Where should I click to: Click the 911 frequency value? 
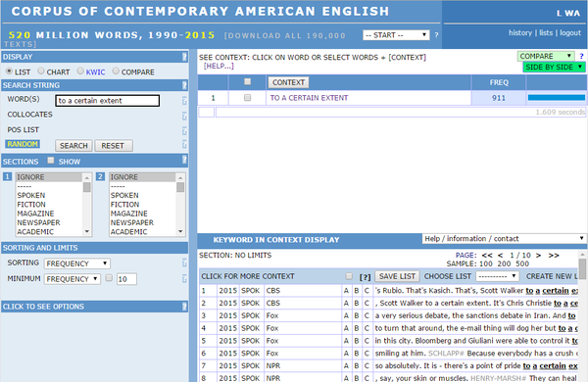(499, 98)
